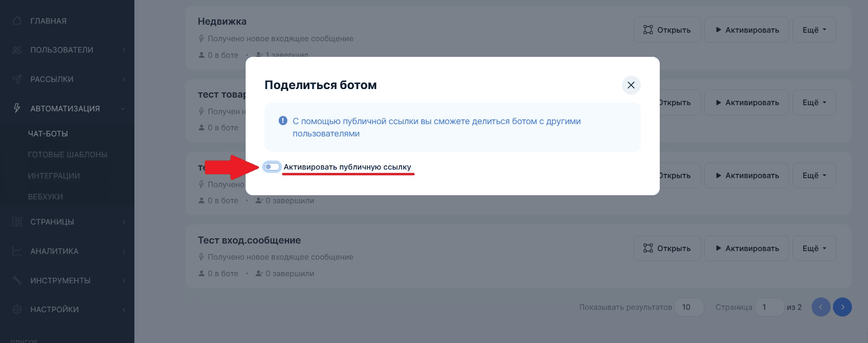Close the share bot dialog

coord(631,85)
